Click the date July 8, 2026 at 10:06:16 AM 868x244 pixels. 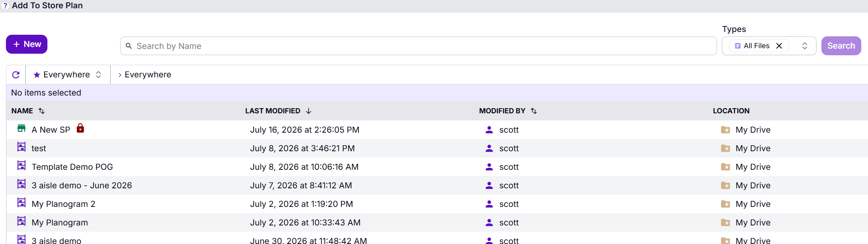pos(304,167)
